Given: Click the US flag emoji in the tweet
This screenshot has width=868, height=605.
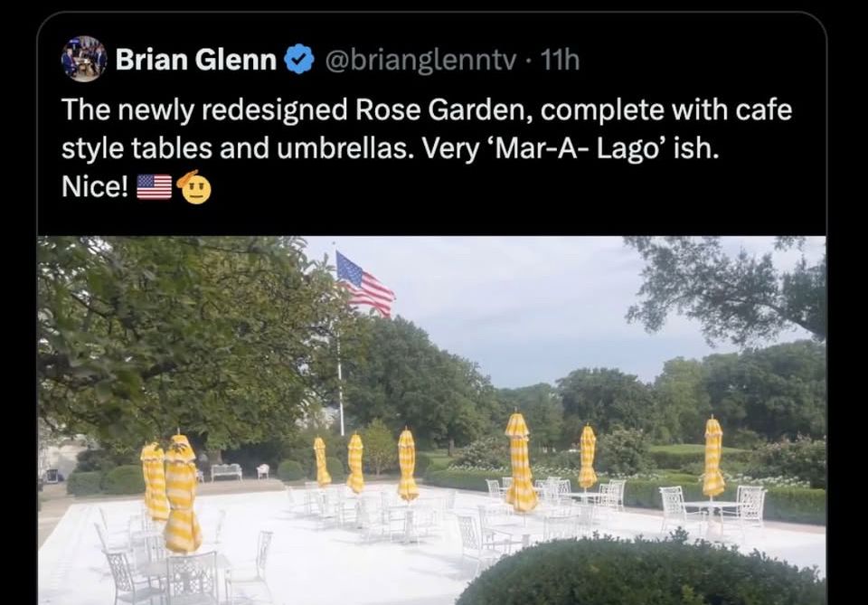Looking at the screenshot, I should (155, 186).
